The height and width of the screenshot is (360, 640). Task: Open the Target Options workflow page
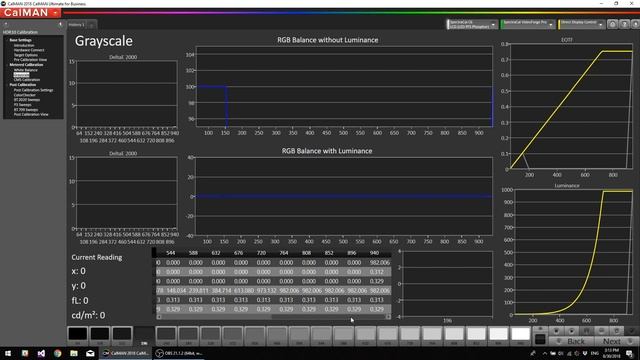pos(26,55)
